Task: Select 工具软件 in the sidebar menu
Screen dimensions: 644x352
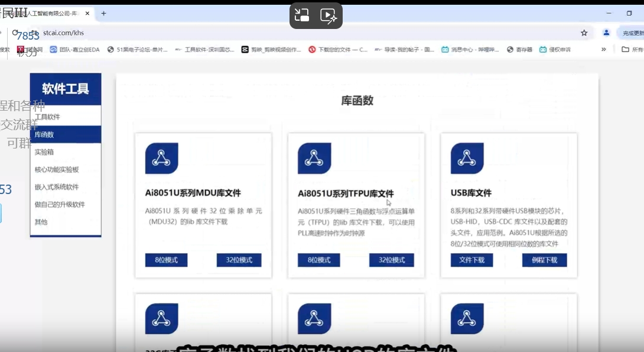Action: tap(66, 117)
